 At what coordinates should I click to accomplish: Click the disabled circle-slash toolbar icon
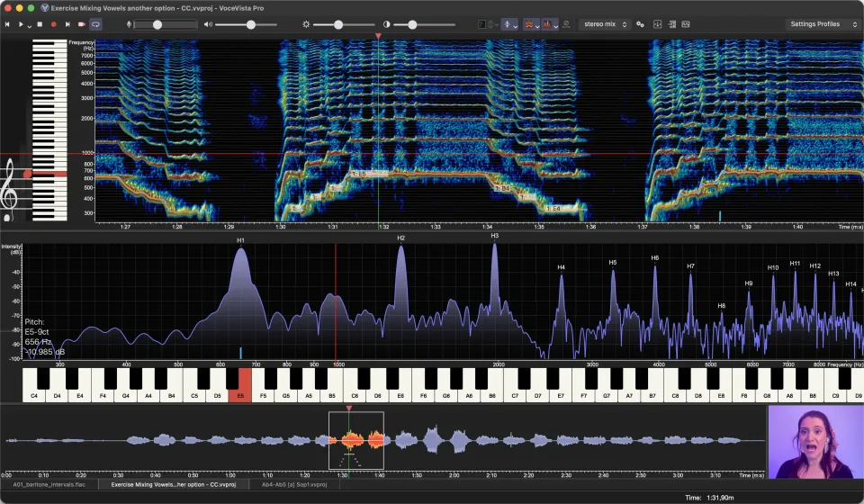pos(566,24)
